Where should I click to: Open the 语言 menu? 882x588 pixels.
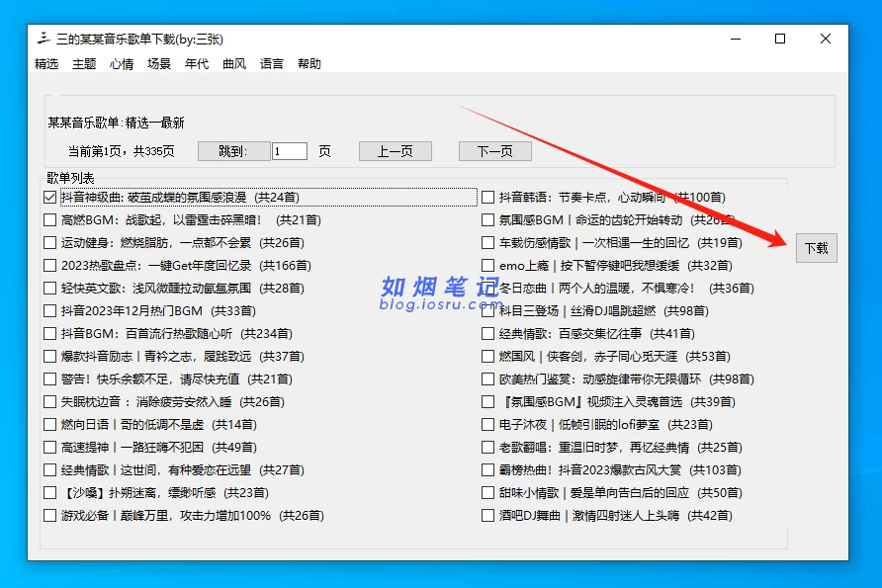272,64
